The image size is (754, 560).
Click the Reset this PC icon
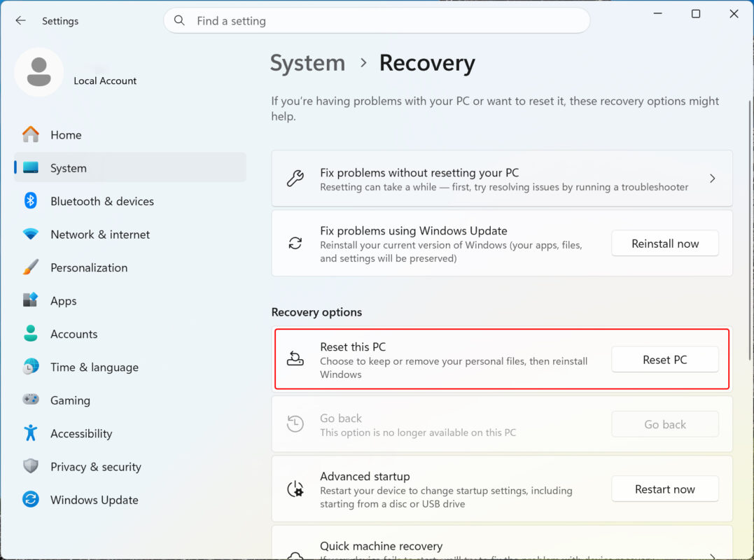coord(295,358)
